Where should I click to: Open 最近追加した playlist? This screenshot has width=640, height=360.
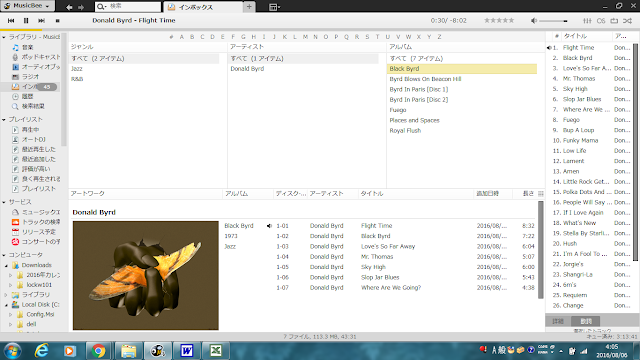33,159
